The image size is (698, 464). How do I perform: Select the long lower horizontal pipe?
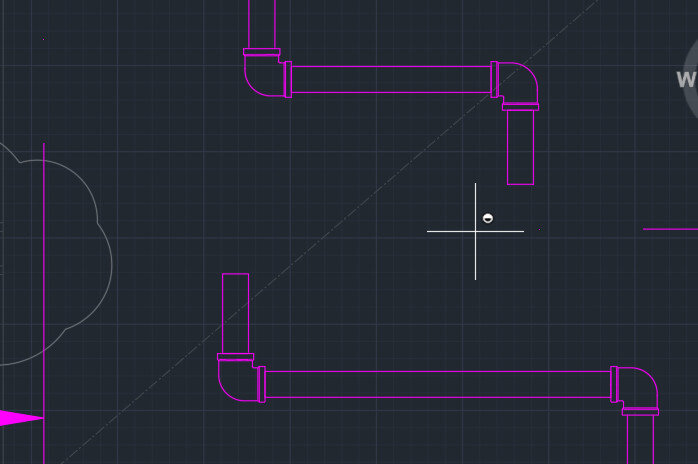click(x=438, y=384)
